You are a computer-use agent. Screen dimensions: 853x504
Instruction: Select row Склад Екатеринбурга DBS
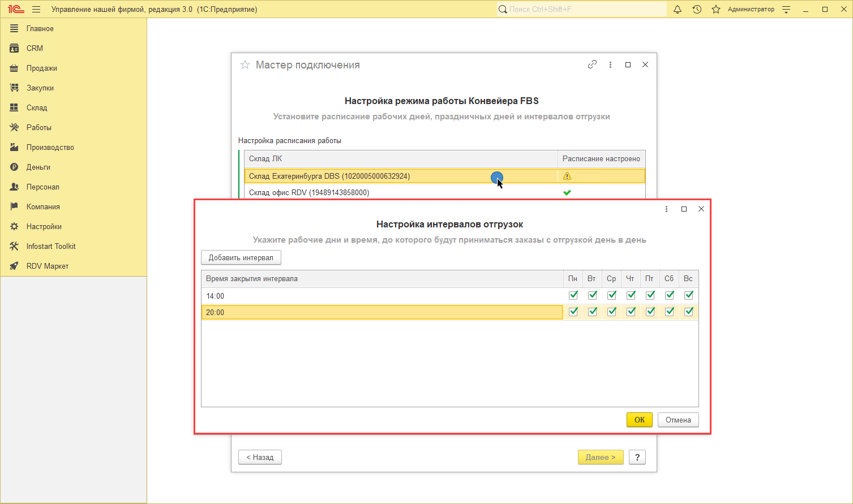pos(444,176)
